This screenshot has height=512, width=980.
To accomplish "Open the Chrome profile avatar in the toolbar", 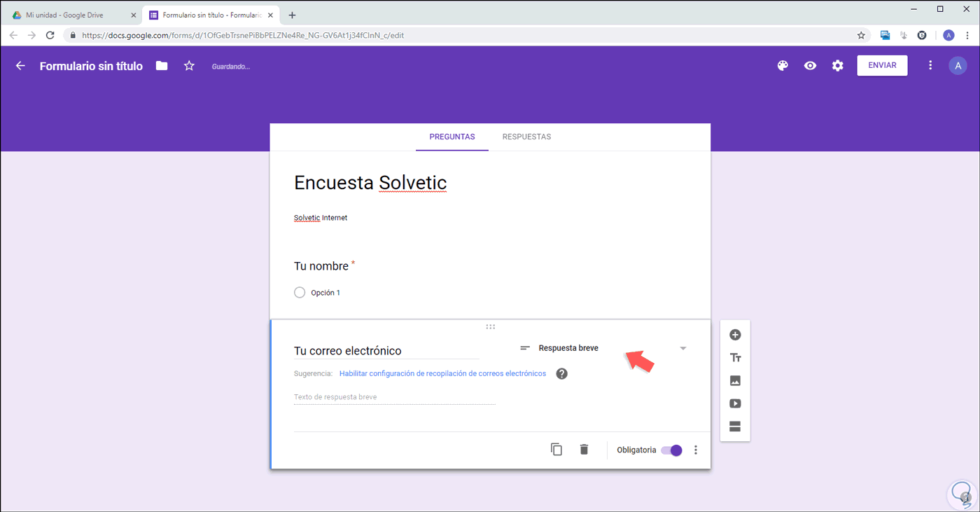I will pyautogui.click(x=948, y=35).
